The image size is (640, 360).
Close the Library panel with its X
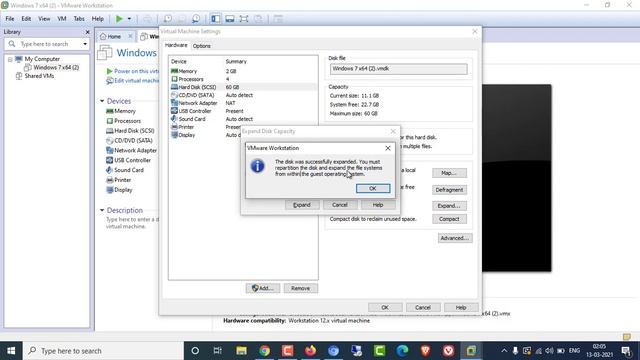click(x=87, y=32)
